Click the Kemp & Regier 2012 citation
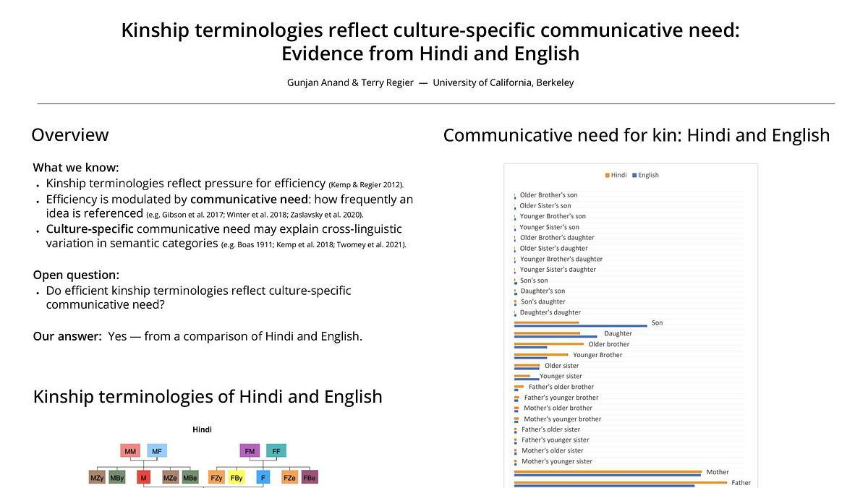Viewport: 868px width, 488px height. pyautogui.click(x=366, y=185)
